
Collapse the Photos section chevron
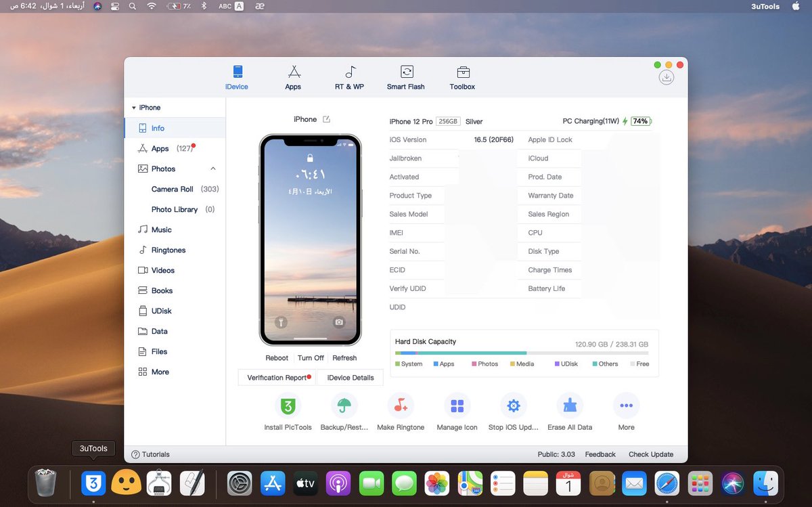213,169
